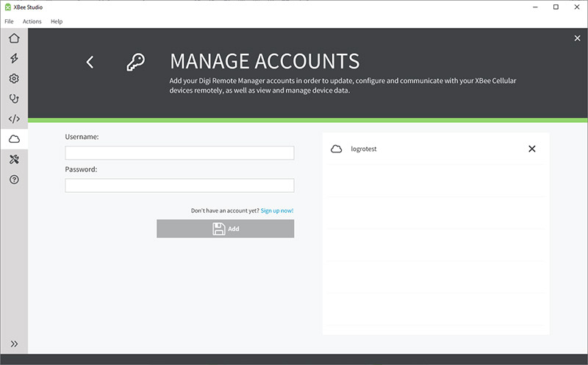The height and width of the screenshot is (365, 588).
Task: Open the File menu
Action: [x=9, y=21]
